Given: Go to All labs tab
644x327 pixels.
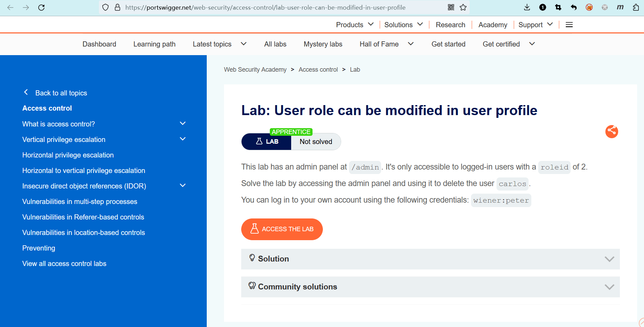Looking at the screenshot, I should point(275,44).
